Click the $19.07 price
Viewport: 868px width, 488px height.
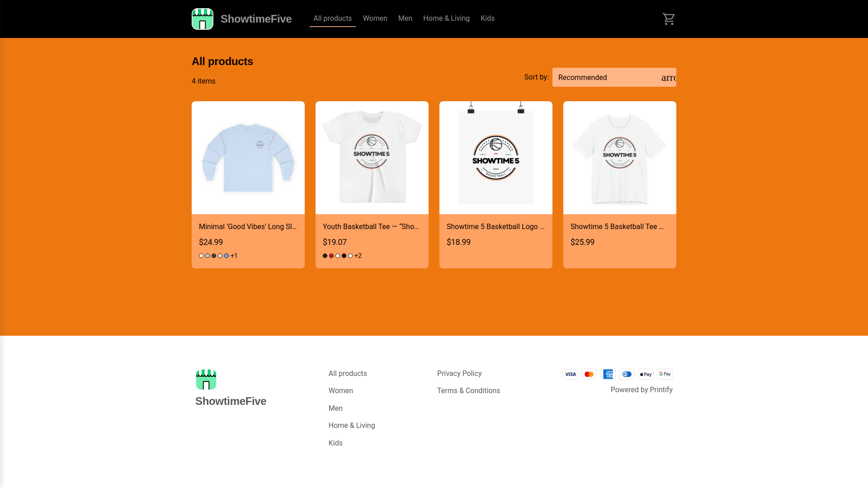[335, 242]
